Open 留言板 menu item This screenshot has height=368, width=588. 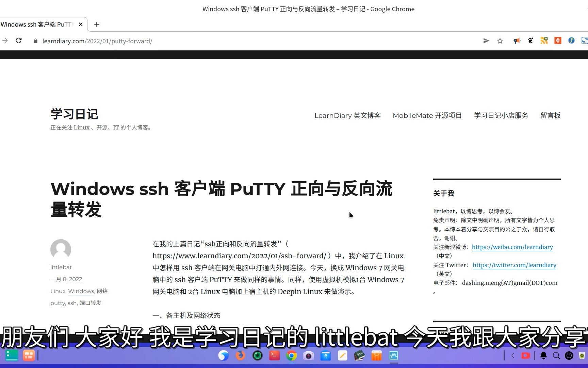[551, 116]
